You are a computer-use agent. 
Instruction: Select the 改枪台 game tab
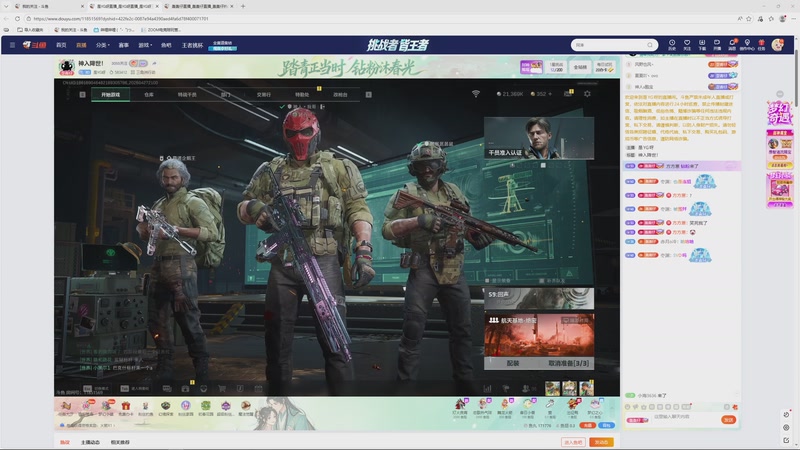point(340,94)
